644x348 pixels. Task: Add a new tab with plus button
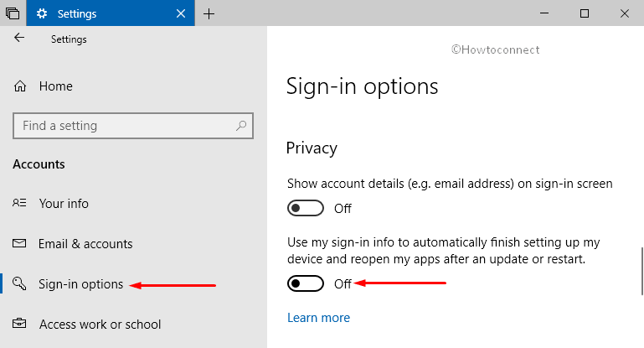[x=209, y=14]
